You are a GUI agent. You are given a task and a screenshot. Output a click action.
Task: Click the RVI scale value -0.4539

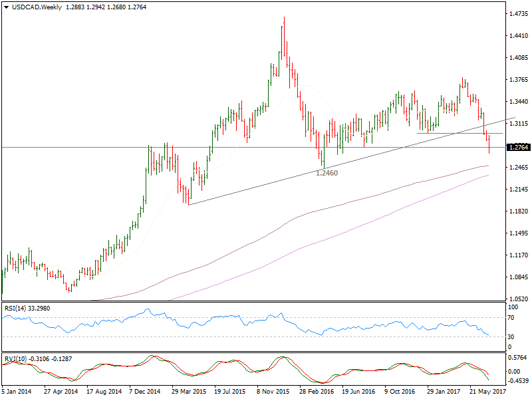[x=517, y=382]
